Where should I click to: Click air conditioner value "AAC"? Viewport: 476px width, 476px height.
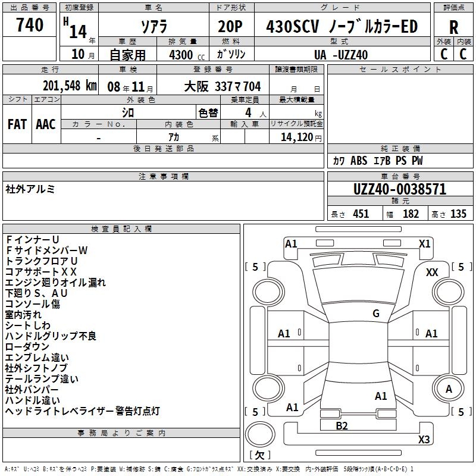coord(46,124)
